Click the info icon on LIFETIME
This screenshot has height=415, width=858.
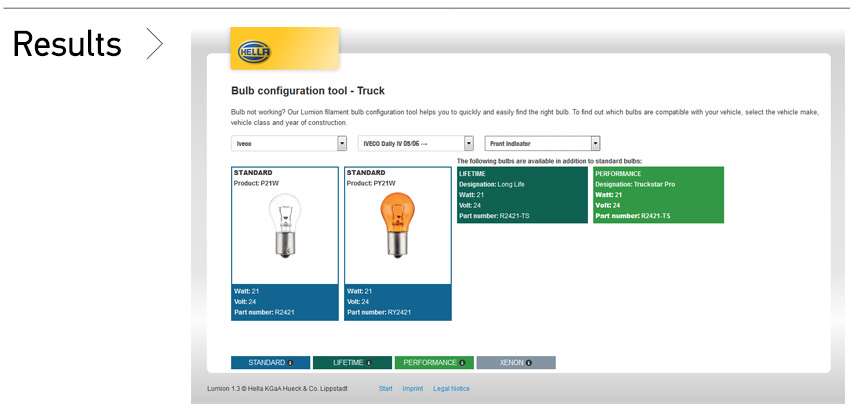[369, 363]
